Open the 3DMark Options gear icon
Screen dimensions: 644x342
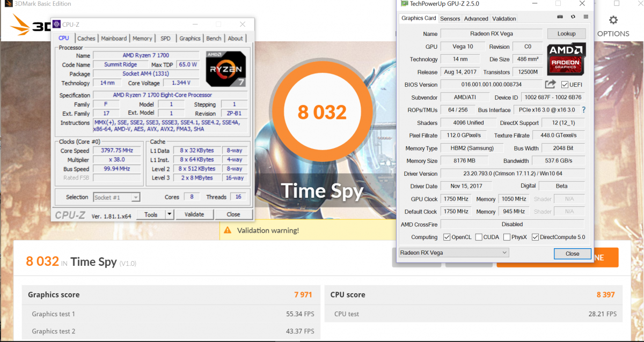click(x=613, y=20)
